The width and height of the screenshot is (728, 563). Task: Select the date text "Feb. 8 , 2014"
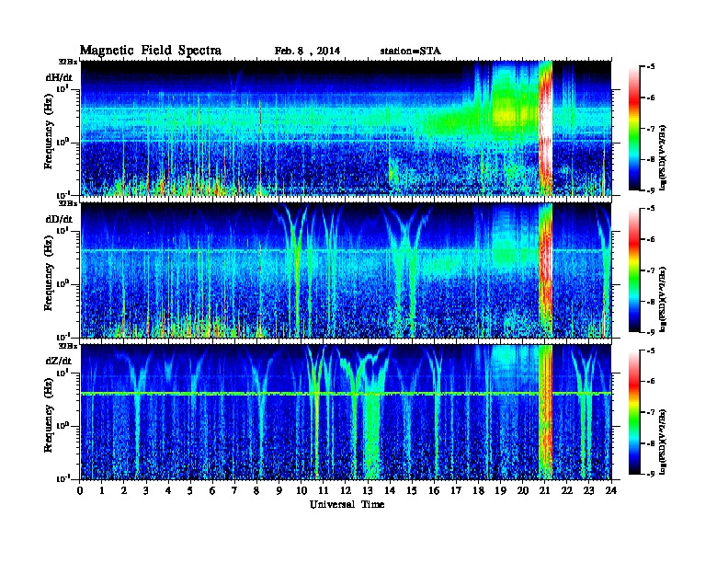click(x=307, y=51)
